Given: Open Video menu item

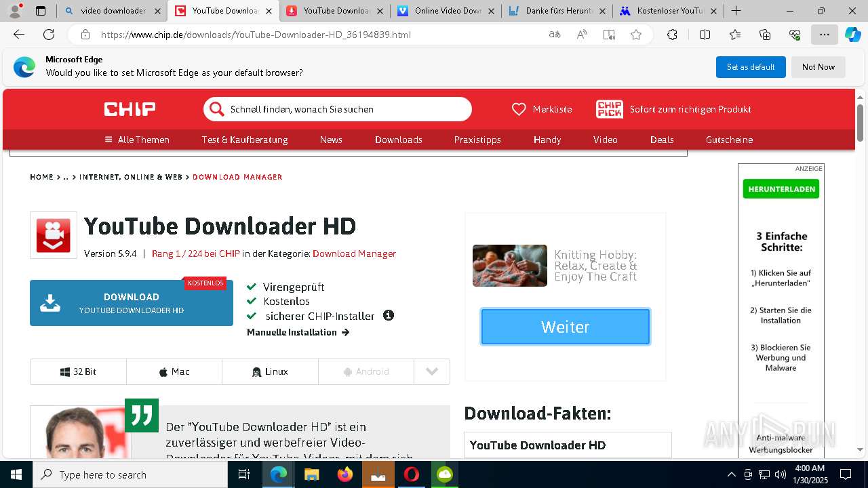Looking at the screenshot, I should (606, 140).
